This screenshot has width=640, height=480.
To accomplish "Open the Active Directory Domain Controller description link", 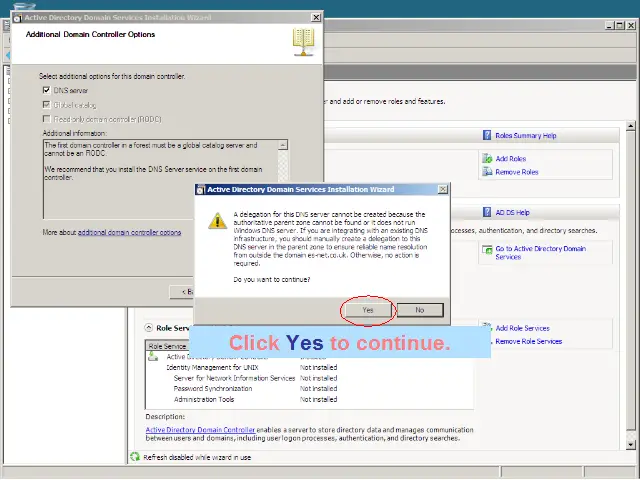I will [200, 430].
